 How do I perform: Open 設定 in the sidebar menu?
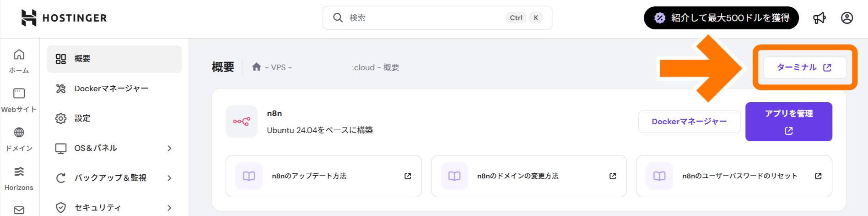point(82,118)
